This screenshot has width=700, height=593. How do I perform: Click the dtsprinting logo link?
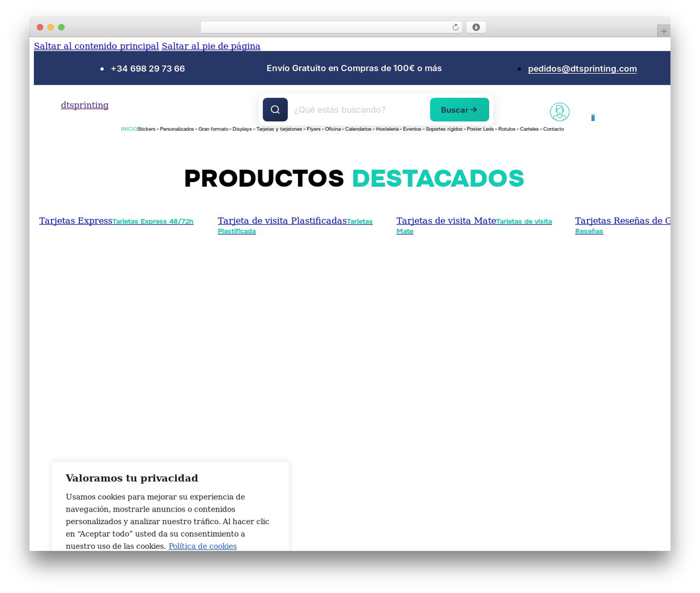click(85, 105)
